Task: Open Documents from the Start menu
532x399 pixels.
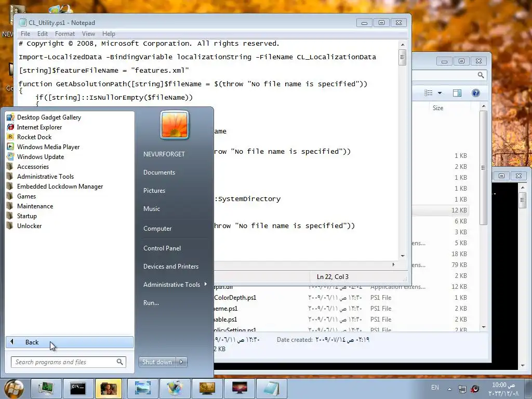Action: pos(159,172)
